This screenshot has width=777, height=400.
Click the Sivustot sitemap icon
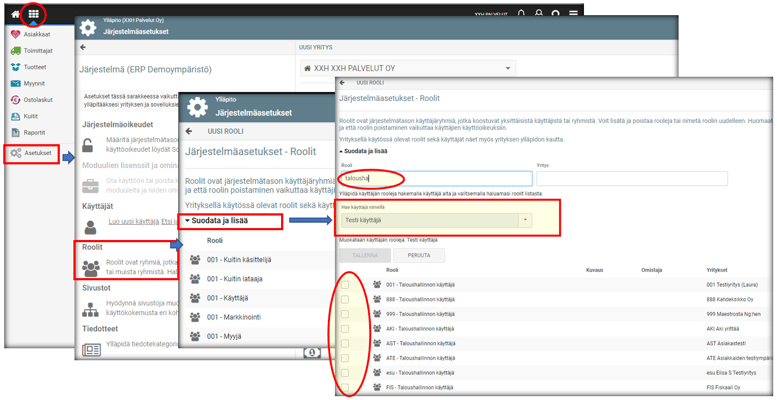tap(91, 309)
